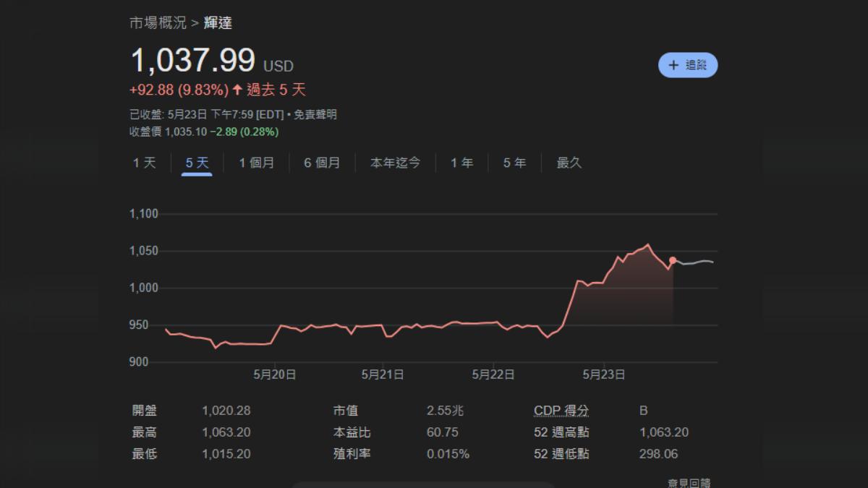Screen dimensions: 868x488
Task: Open the 免責聲明 disclaimer link
Action: point(315,114)
